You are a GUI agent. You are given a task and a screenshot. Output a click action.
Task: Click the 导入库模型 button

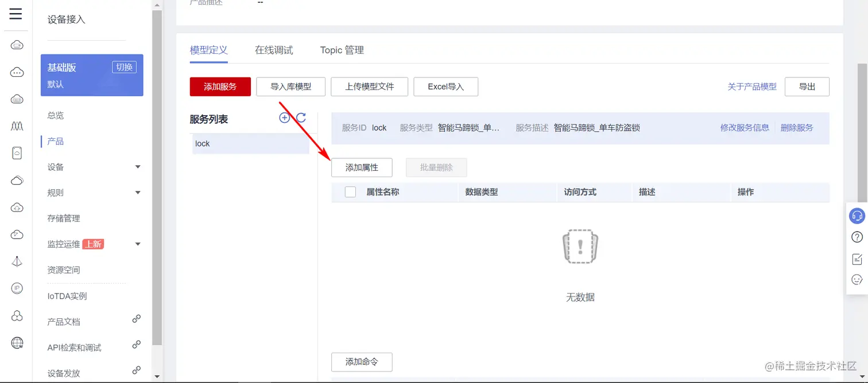[x=291, y=87]
